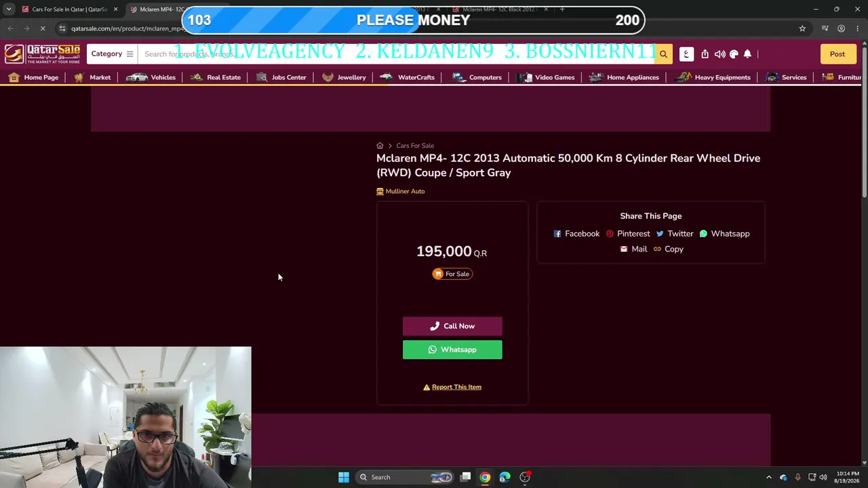
Task: Share this page on Pinterest
Action: [x=628, y=234]
